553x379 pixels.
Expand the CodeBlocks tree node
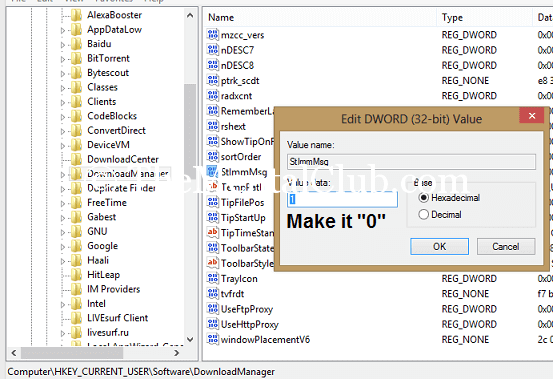pyautogui.click(x=63, y=117)
